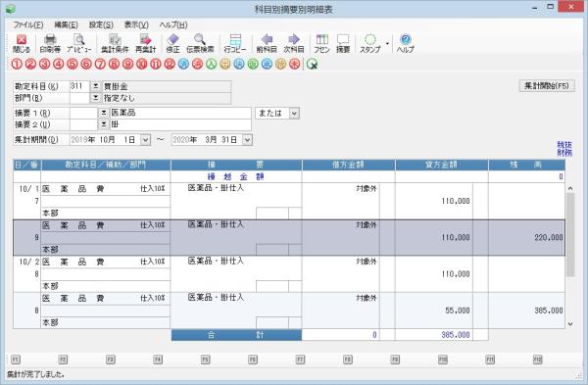Expand the または condition dropdown
Image resolution: width=588 pixels, height=385 pixels.
pos(294,114)
